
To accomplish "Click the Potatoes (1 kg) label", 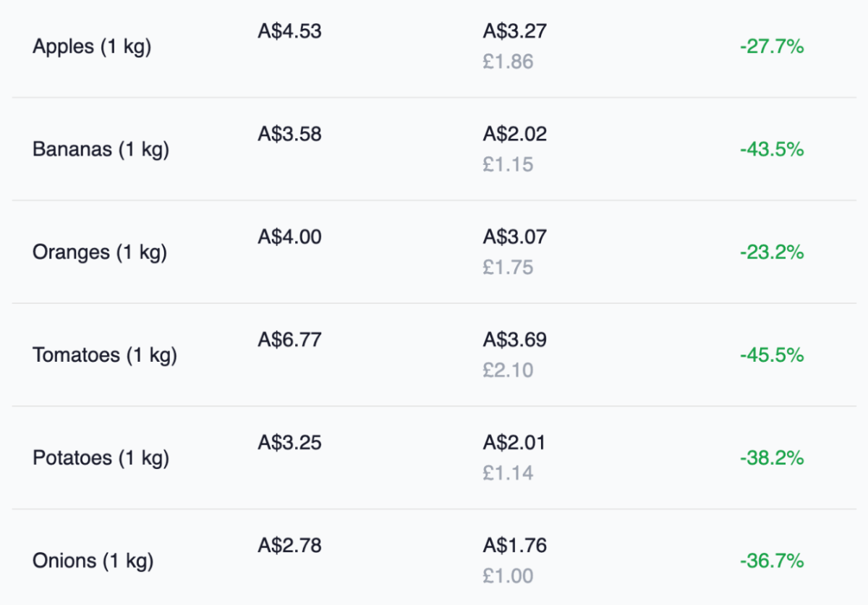I will click(x=101, y=458).
